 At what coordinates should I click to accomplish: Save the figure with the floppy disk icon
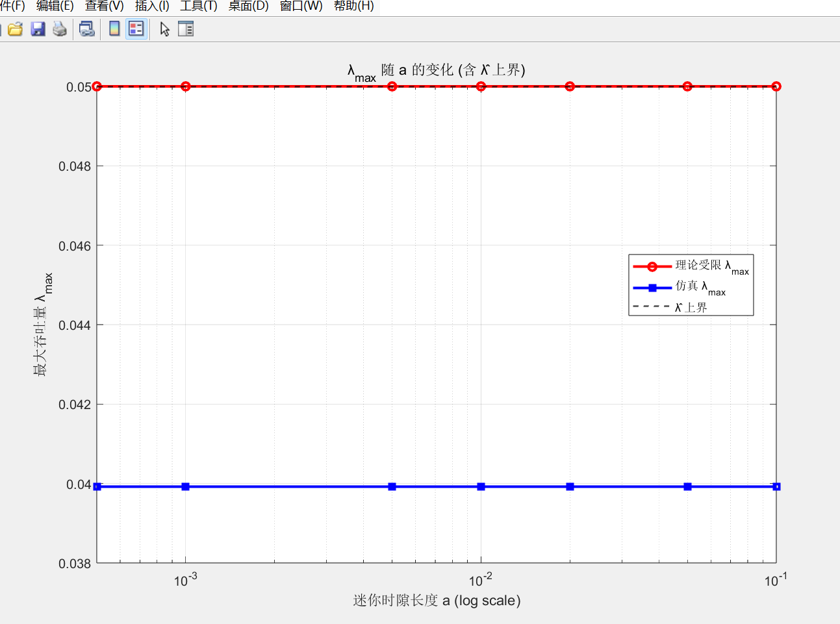pyautogui.click(x=38, y=29)
